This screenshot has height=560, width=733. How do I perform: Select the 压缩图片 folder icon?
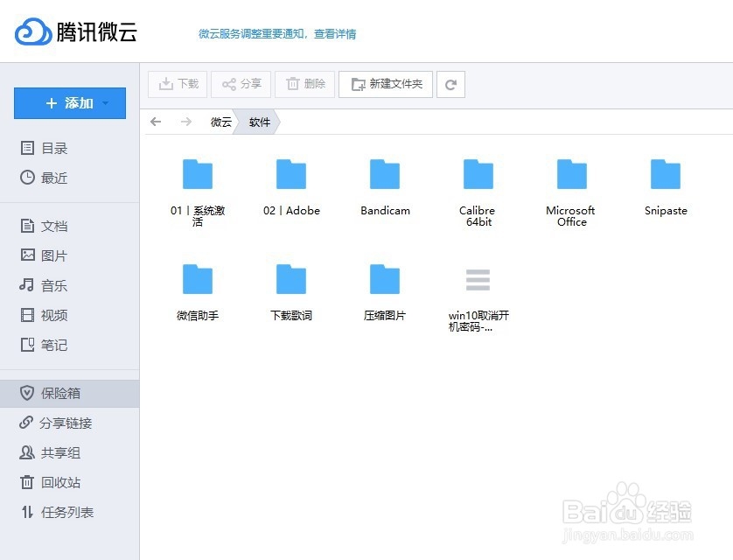point(385,279)
